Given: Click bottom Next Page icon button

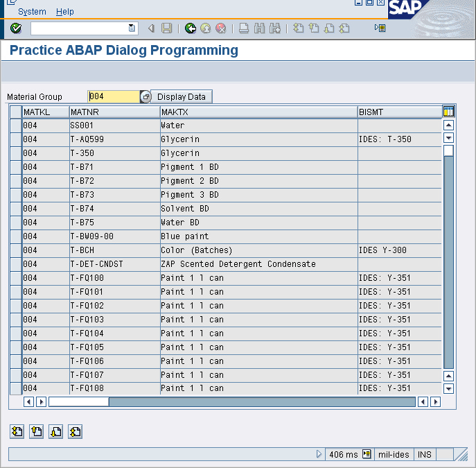Looking at the screenshot, I should click(56, 431).
